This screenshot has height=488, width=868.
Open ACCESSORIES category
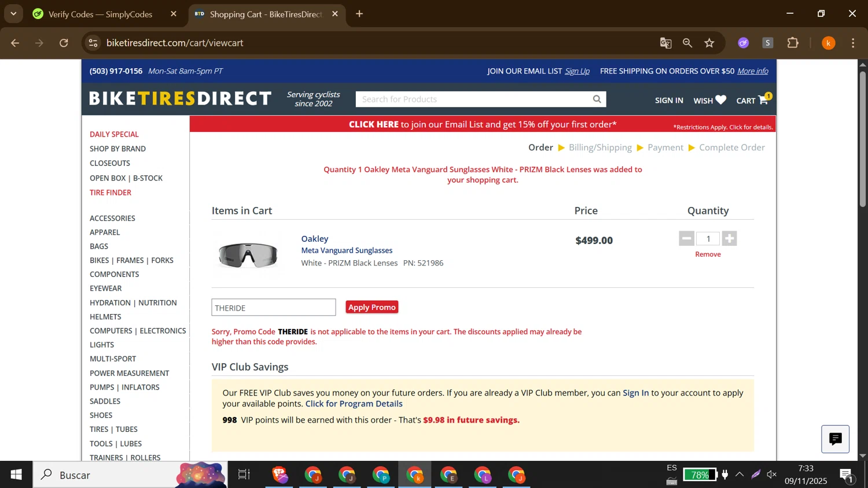pyautogui.click(x=112, y=219)
